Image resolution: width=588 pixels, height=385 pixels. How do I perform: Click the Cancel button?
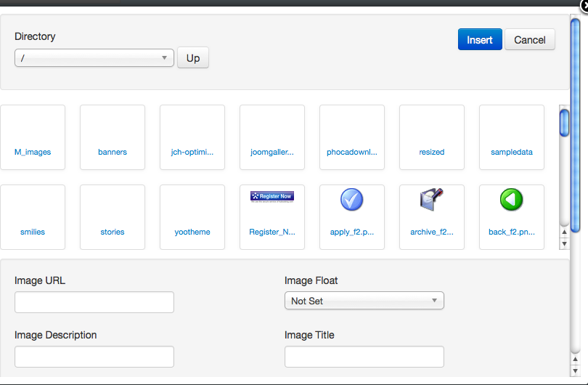click(529, 40)
